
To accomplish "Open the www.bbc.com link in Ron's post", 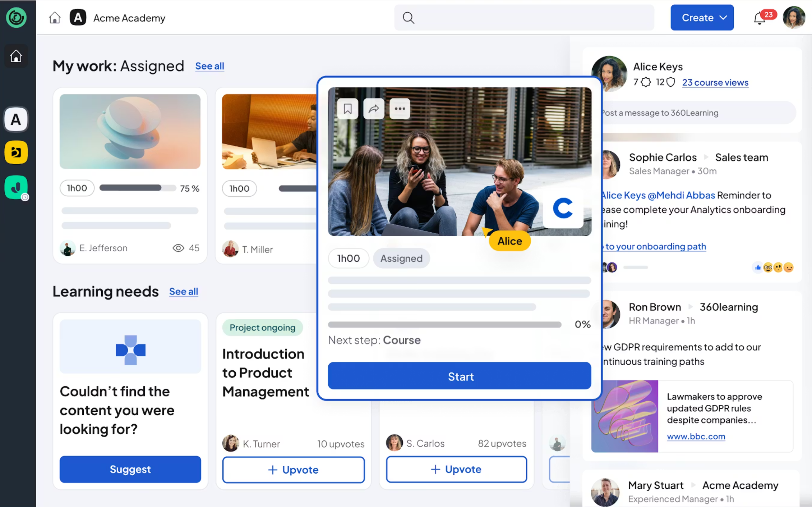I will [696, 436].
